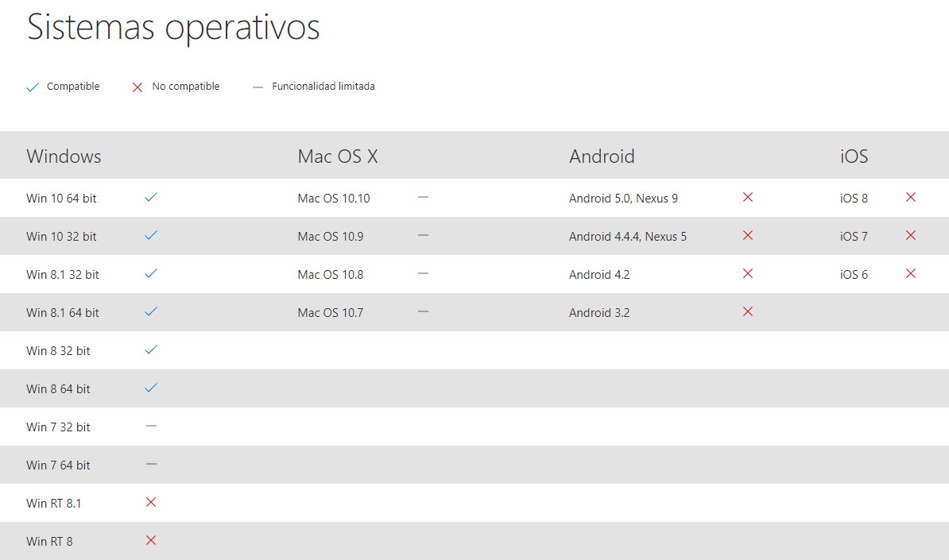Select the 'Win 7 64 bit' row text
The image size is (949, 560).
tap(58, 465)
